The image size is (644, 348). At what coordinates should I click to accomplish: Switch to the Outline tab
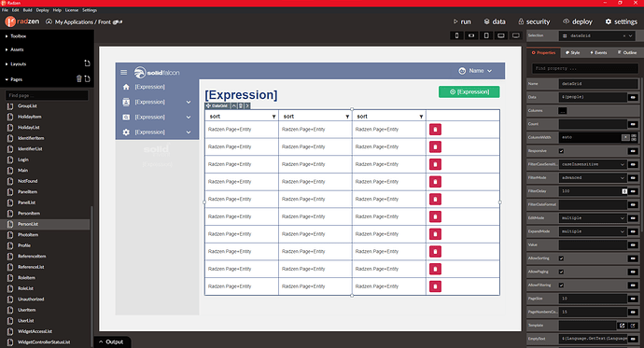click(627, 52)
